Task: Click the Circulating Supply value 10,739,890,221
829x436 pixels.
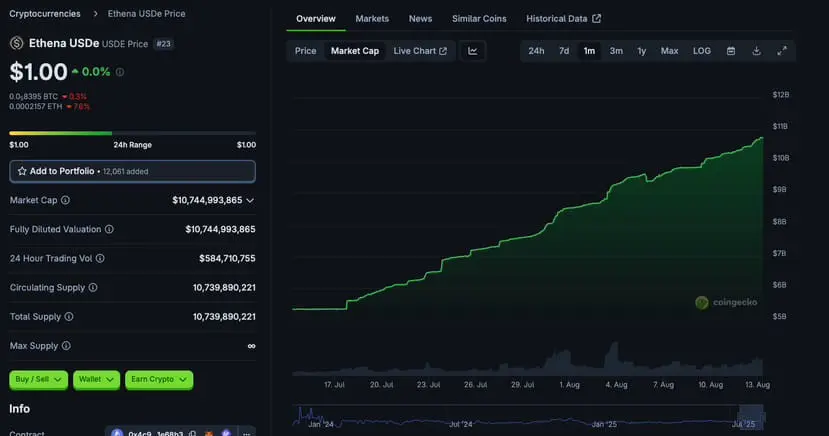Action: (224, 287)
